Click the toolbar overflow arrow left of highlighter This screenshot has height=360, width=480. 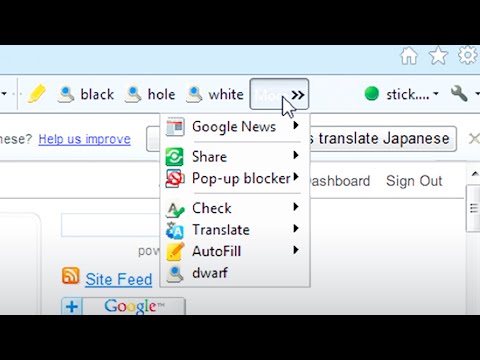pyautogui.click(x=4, y=94)
